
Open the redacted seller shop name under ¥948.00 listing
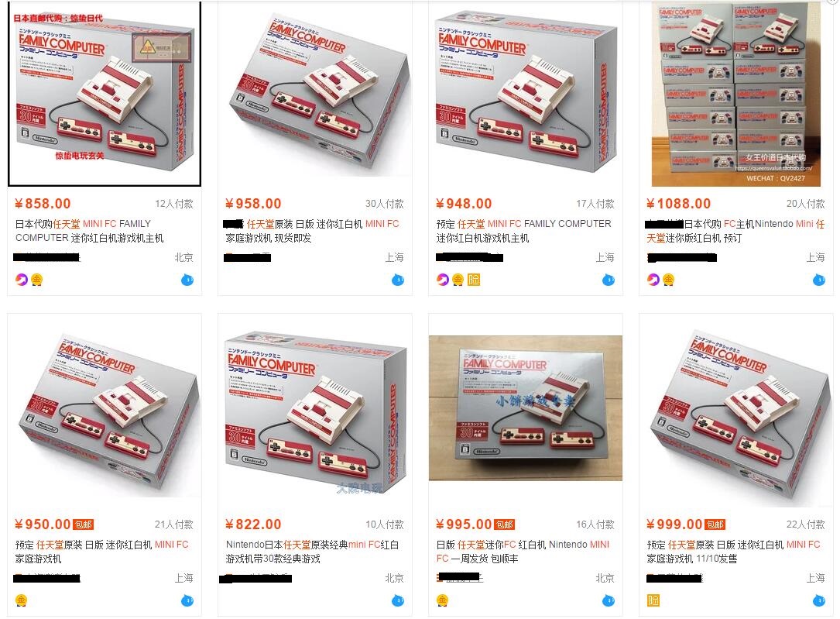470,257
